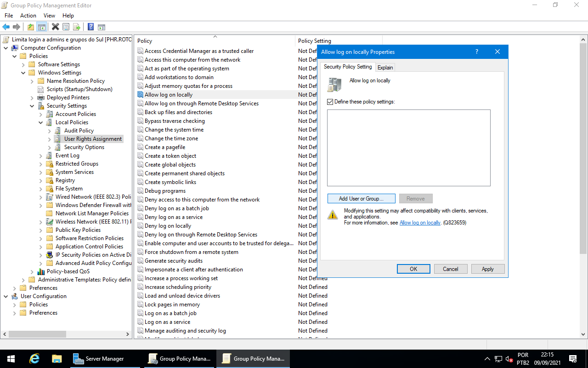Collapse the User Rights Assignment tree node
This screenshot has width=588, height=368.
49,138
